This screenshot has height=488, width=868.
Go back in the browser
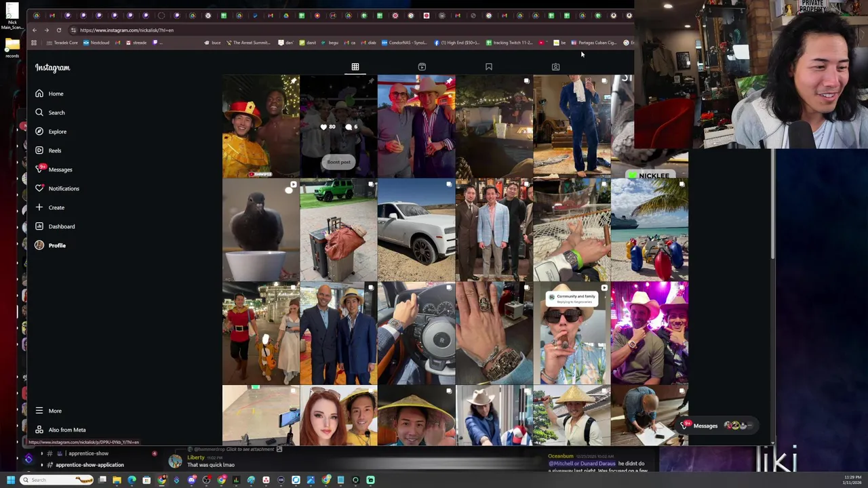click(x=34, y=30)
